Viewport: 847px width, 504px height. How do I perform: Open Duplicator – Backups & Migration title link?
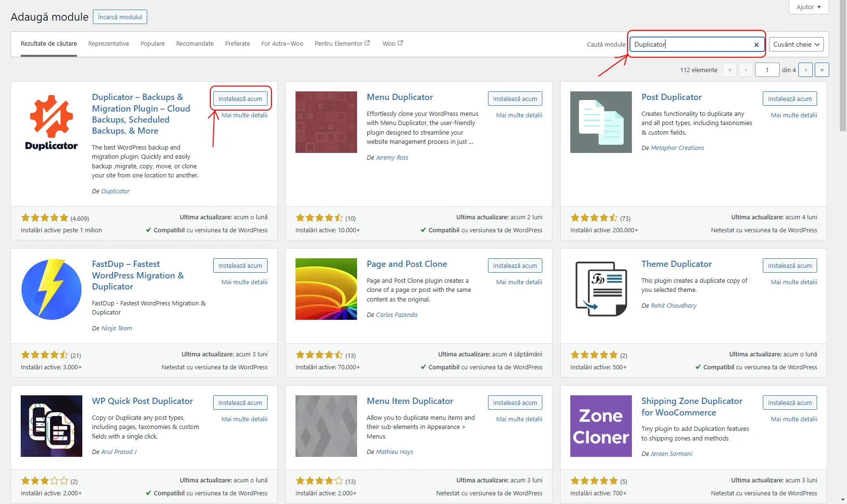(x=141, y=114)
